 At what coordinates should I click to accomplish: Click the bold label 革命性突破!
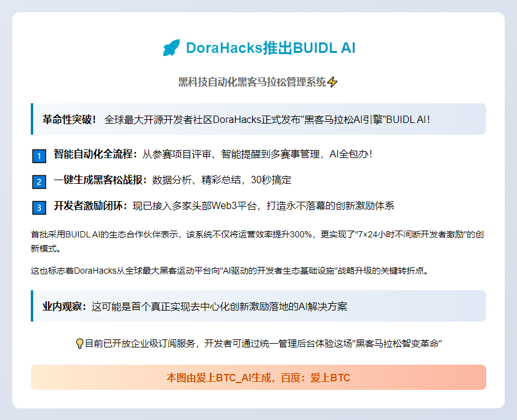click(x=70, y=119)
